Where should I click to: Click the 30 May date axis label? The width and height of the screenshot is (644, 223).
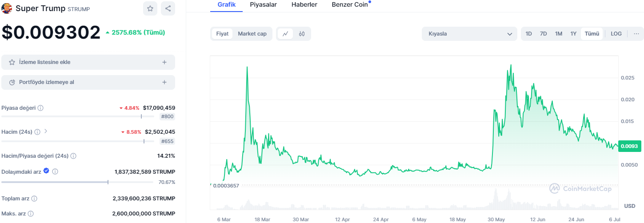(x=496, y=219)
